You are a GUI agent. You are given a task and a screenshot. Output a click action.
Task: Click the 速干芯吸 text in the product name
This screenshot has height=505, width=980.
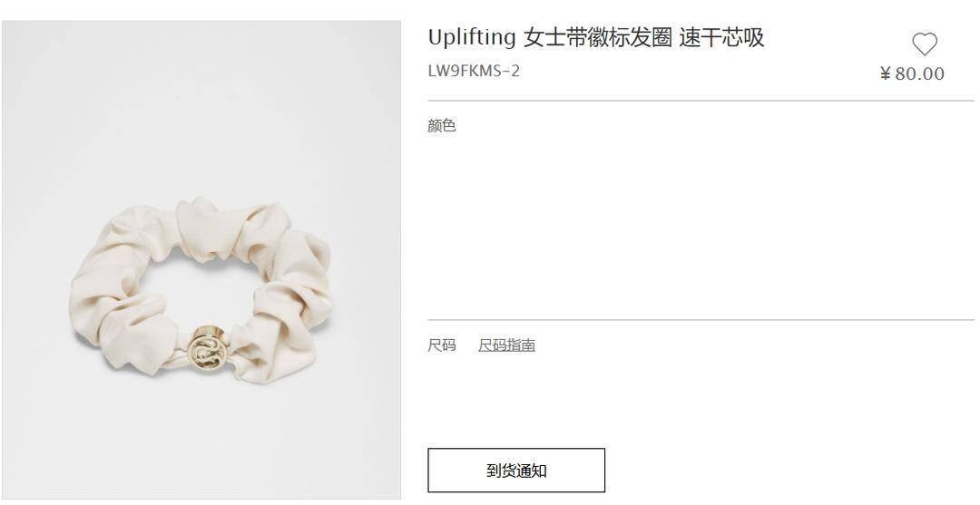tap(722, 37)
